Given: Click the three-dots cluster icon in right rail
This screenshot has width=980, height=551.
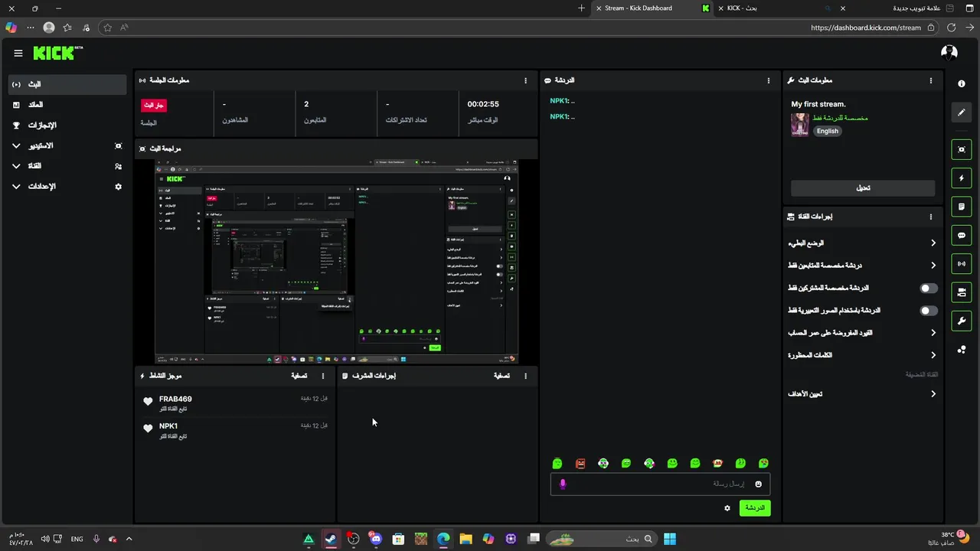Looking at the screenshot, I should point(962,350).
